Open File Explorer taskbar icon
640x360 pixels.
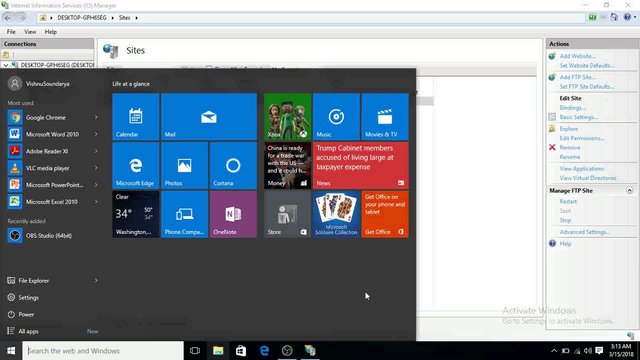click(x=218, y=351)
